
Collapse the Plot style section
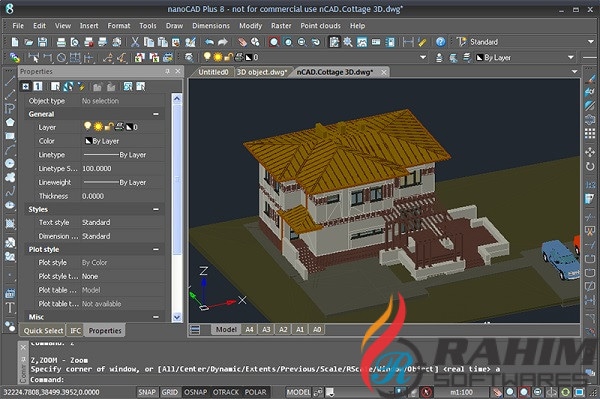pos(156,249)
